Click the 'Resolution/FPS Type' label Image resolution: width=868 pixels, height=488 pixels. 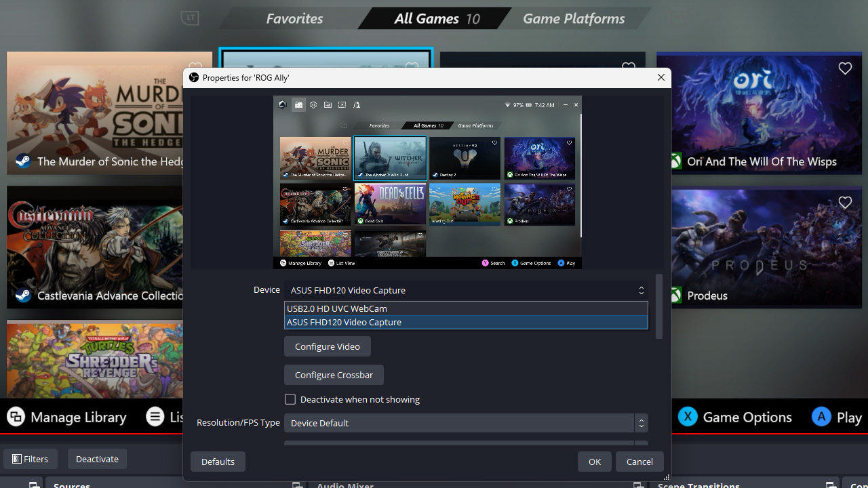(x=238, y=422)
